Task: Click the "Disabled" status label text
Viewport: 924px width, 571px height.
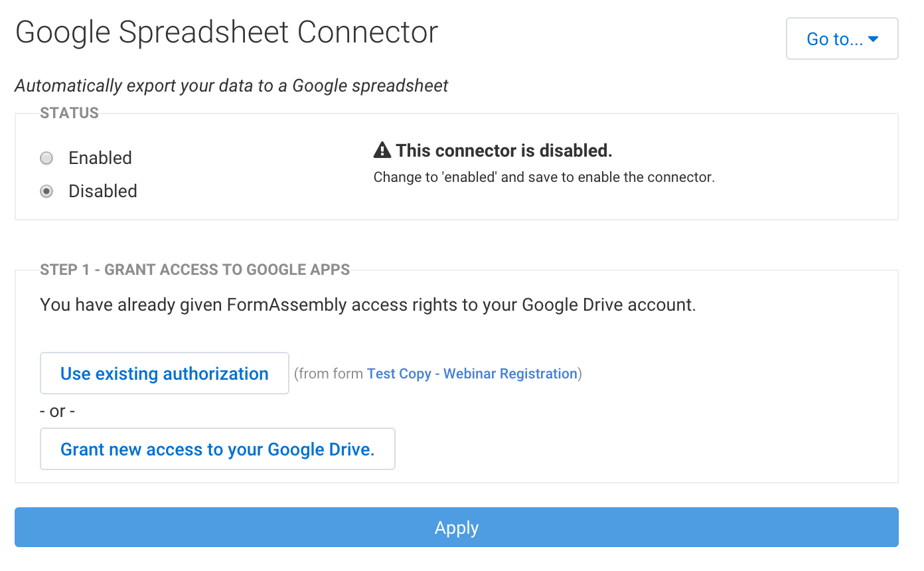Action: pos(103,191)
